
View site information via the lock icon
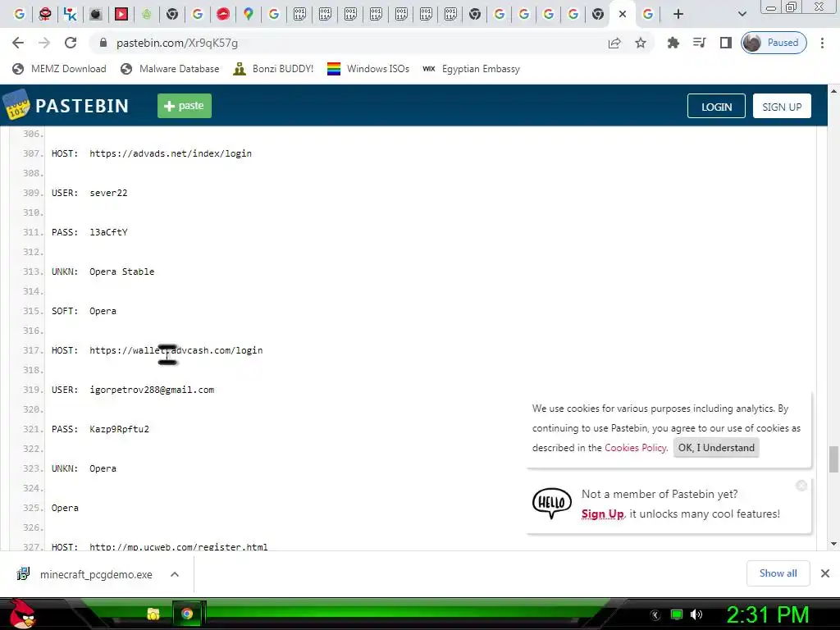pyautogui.click(x=103, y=43)
